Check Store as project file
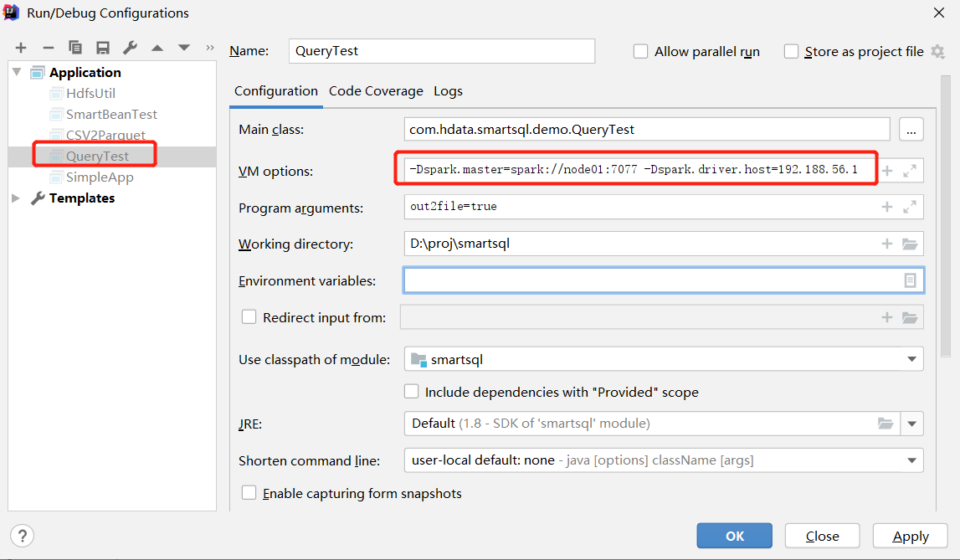The height and width of the screenshot is (560, 960). coord(791,52)
